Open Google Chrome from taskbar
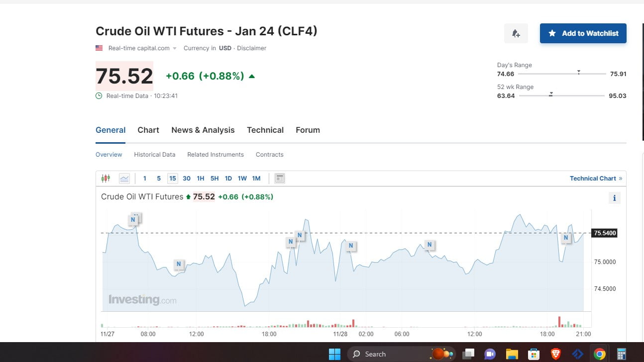The width and height of the screenshot is (644, 362). point(600,354)
